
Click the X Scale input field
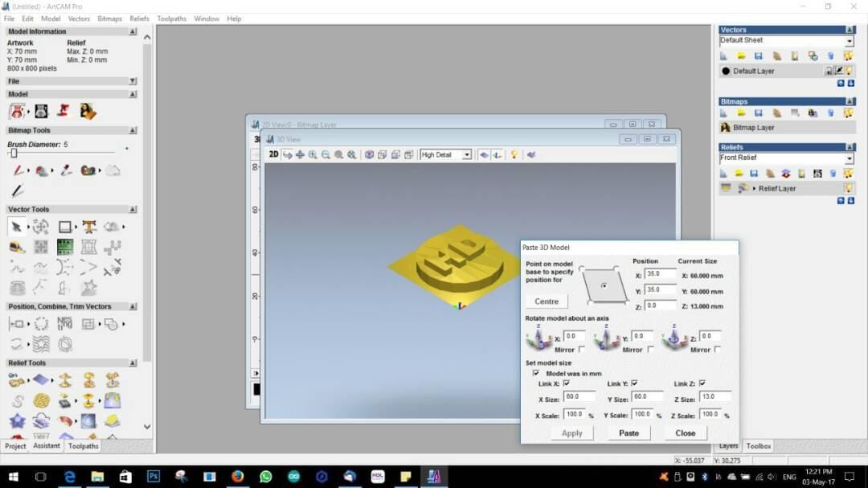click(575, 414)
